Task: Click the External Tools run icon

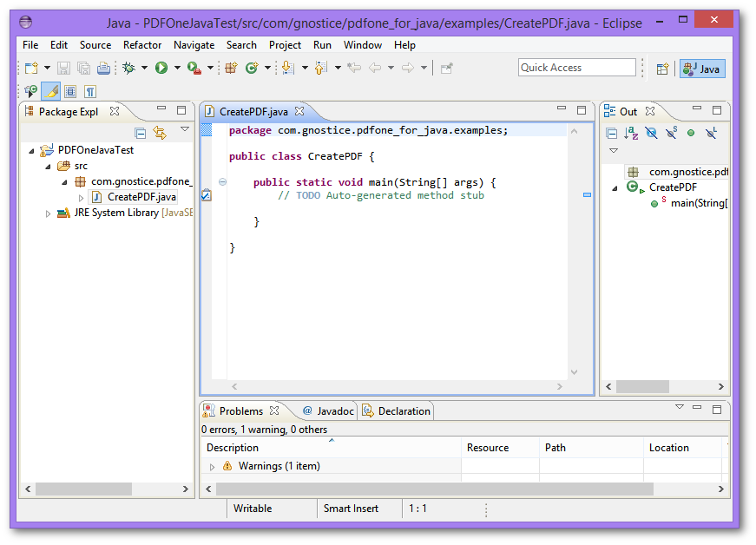Action: tap(194, 68)
